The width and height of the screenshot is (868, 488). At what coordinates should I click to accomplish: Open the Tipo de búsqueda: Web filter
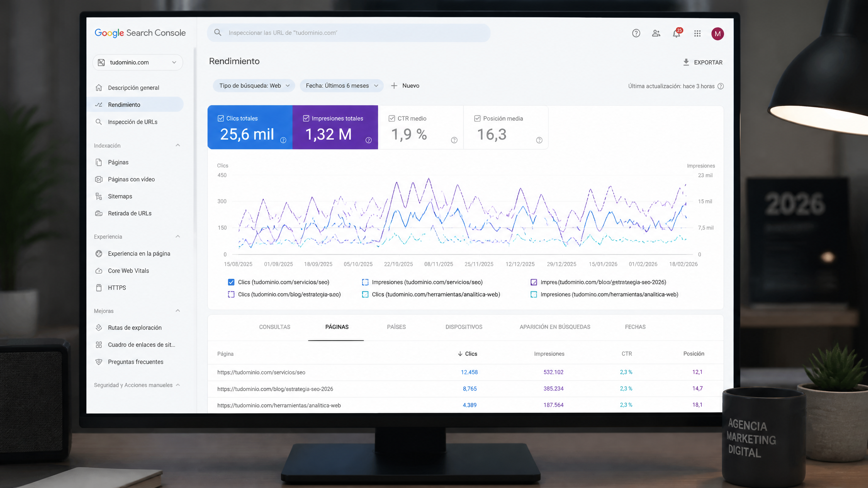pos(254,86)
